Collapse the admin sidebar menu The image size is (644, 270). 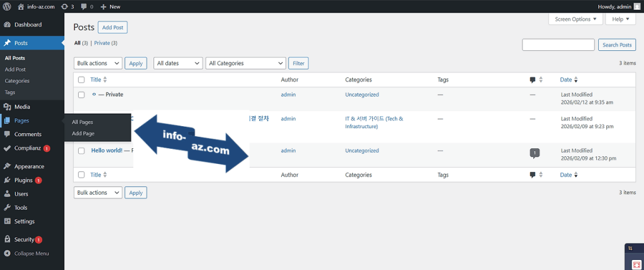coord(26,253)
